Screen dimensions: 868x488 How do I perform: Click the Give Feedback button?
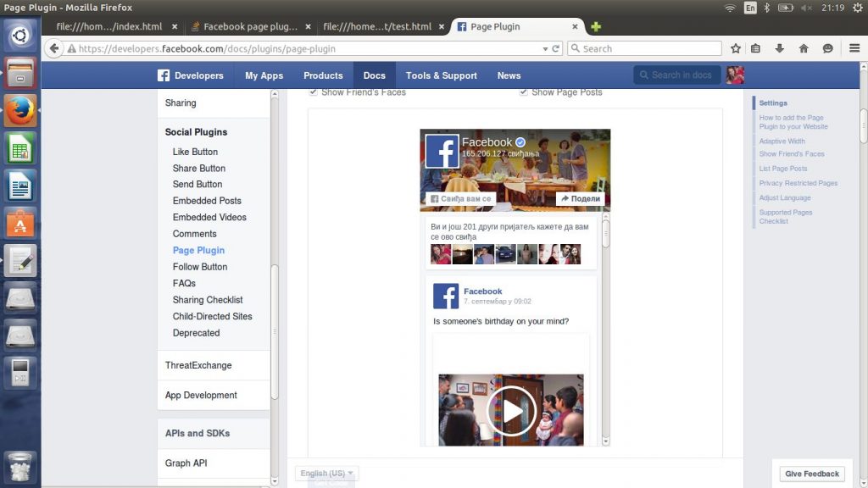(x=811, y=474)
